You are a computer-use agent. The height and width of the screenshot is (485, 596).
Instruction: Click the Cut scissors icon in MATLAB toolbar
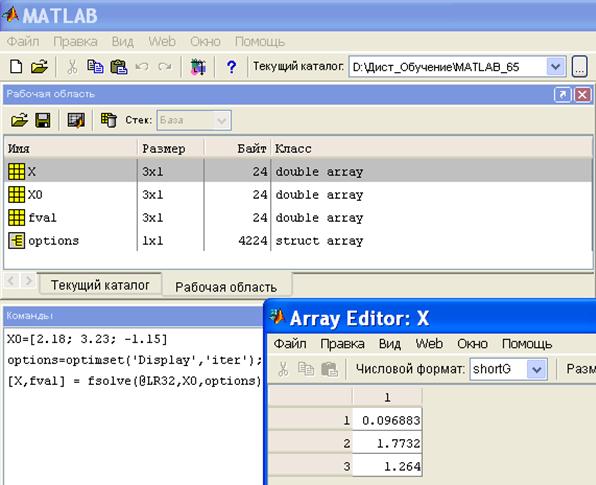(x=72, y=67)
